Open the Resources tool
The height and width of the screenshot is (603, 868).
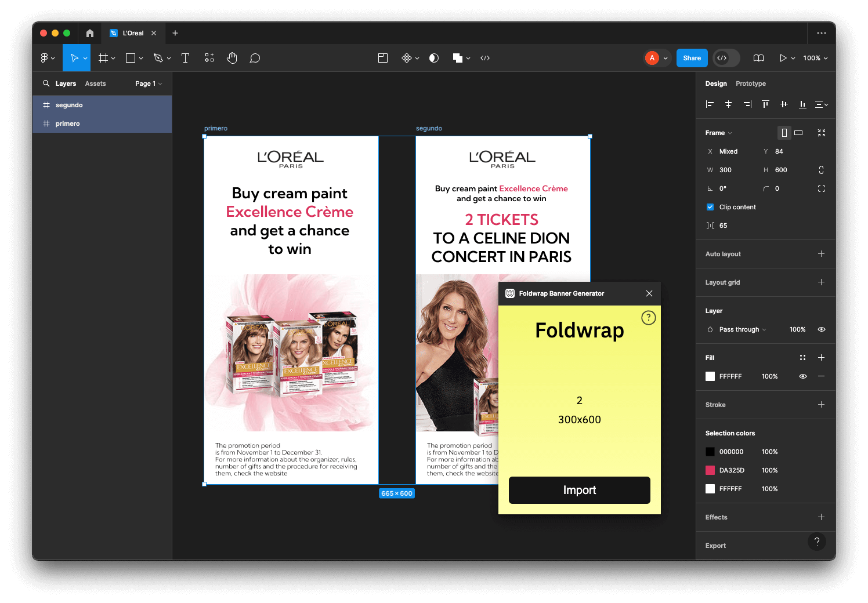pos(209,58)
